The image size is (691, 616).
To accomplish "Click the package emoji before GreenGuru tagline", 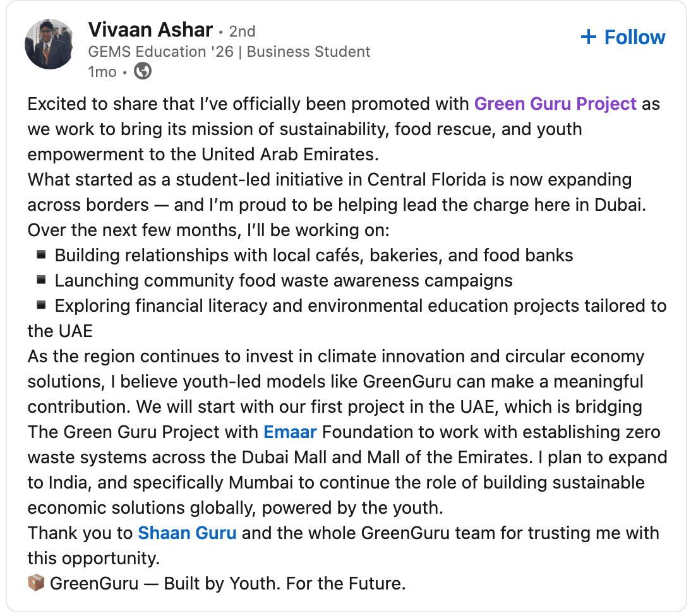I will tap(36, 583).
